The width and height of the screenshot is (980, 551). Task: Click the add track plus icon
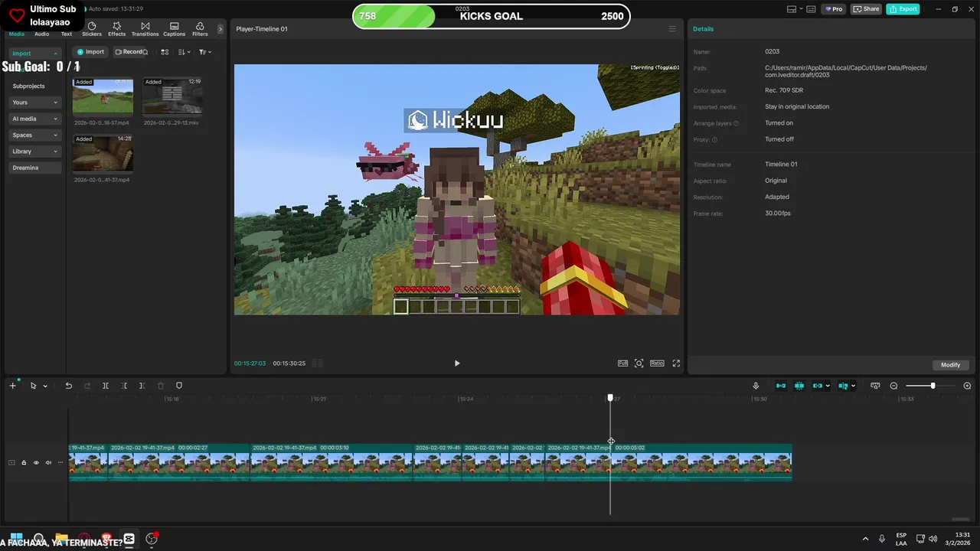click(12, 386)
